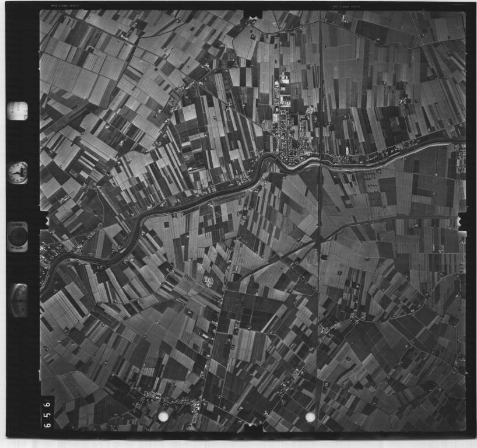Screen dimensions: 477x448
Task: Click the left white punch hole at bottom
Action: 164,416
